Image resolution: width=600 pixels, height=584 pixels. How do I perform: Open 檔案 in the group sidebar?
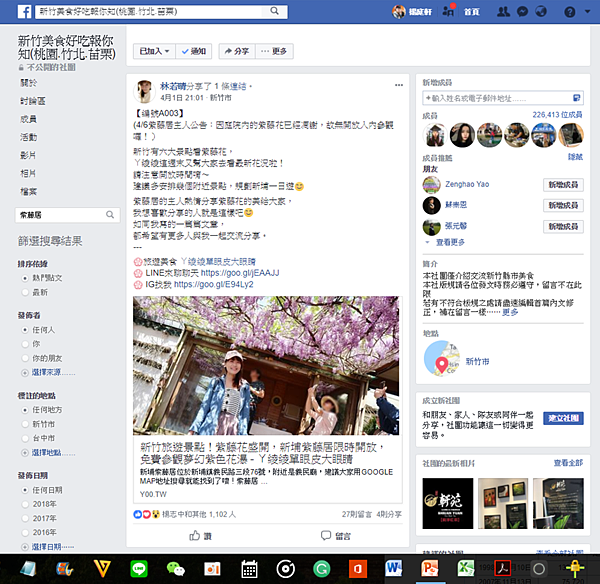tap(29, 191)
